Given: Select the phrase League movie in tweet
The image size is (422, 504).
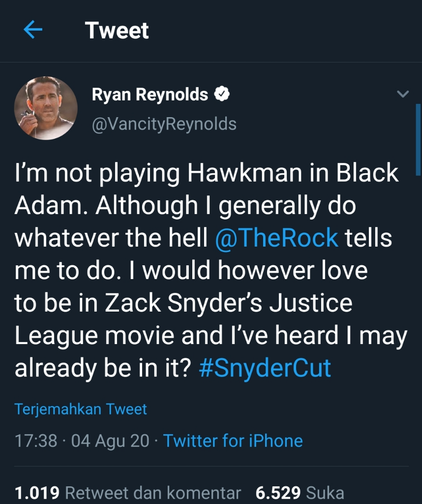Looking at the screenshot, I should 94,336.
